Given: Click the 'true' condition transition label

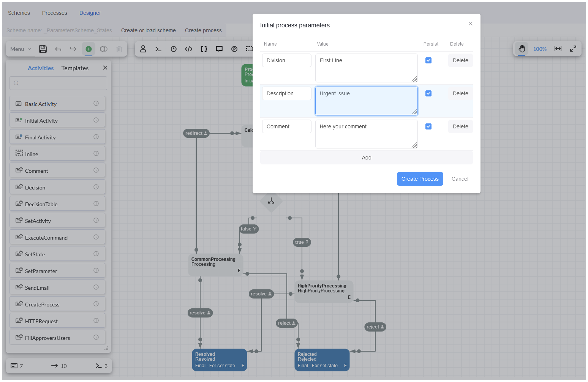Looking at the screenshot, I should pos(302,242).
